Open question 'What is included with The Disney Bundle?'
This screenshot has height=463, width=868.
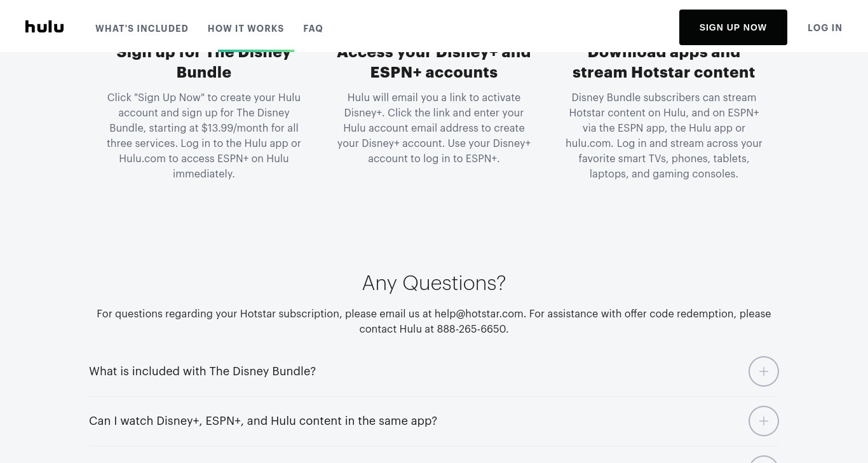click(x=202, y=371)
